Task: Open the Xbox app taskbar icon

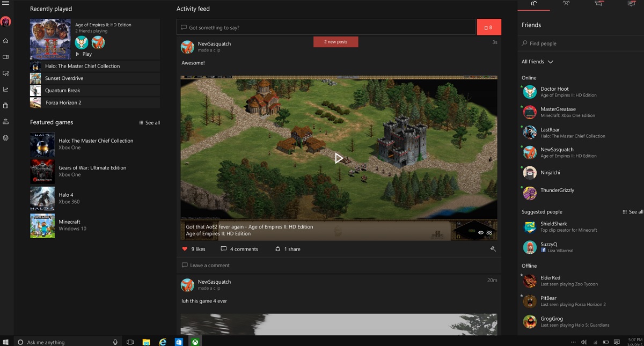Action: click(196, 342)
